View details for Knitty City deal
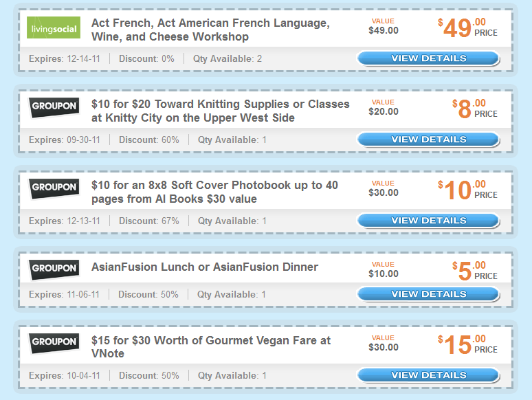Image resolution: width=532 pixels, height=400 pixels. coord(428,140)
